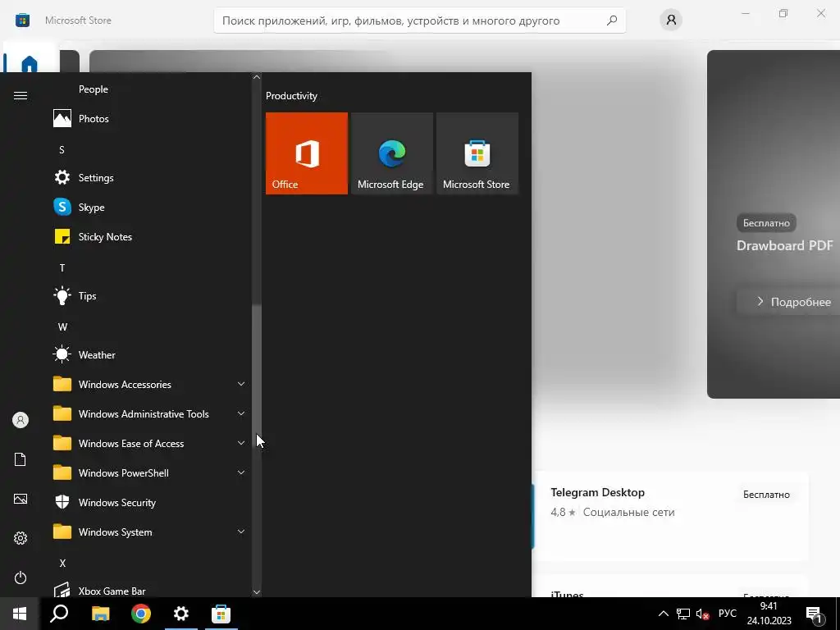This screenshot has width=840, height=630.
Task: Click the letter W group header
Action: coord(62,326)
